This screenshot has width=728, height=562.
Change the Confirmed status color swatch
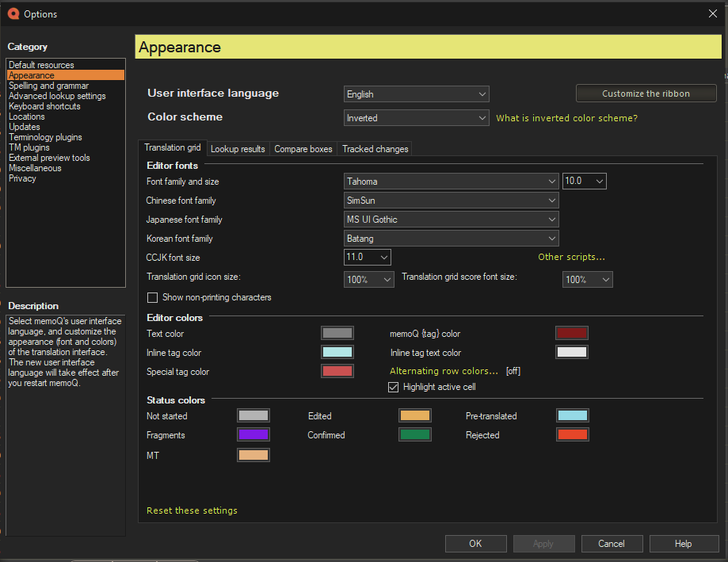coord(414,434)
